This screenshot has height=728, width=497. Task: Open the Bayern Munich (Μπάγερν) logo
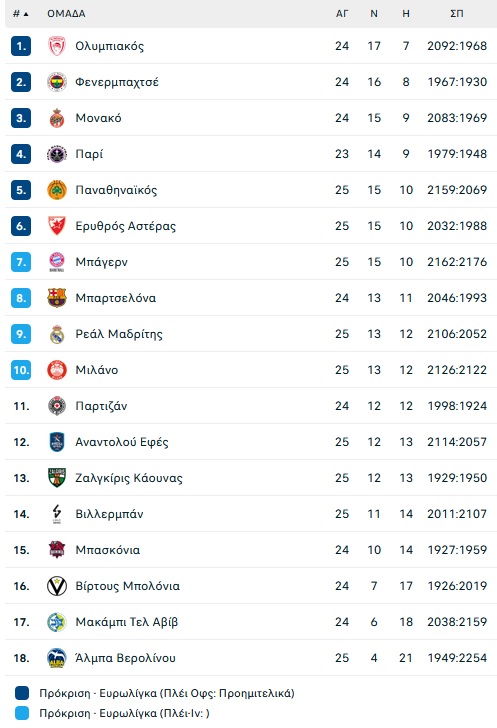[57, 262]
